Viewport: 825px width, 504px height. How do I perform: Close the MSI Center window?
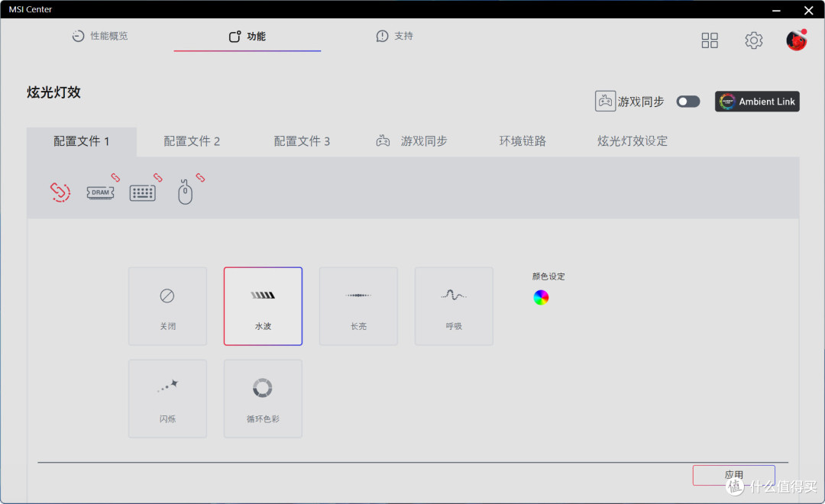(x=809, y=10)
